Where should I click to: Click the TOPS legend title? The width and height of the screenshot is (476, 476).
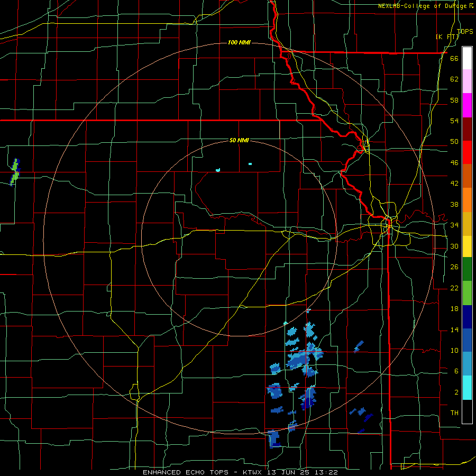pyautogui.click(x=465, y=31)
